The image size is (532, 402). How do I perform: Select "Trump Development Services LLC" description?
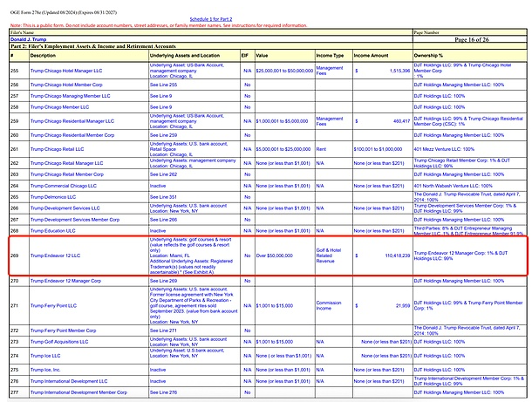(x=65, y=208)
